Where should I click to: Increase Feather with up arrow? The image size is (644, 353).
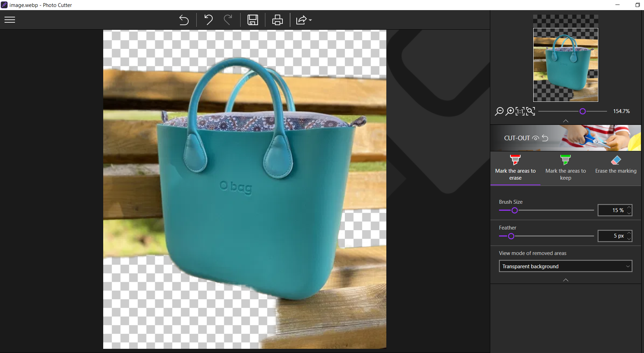pyautogui.click(x=629, y=233)
